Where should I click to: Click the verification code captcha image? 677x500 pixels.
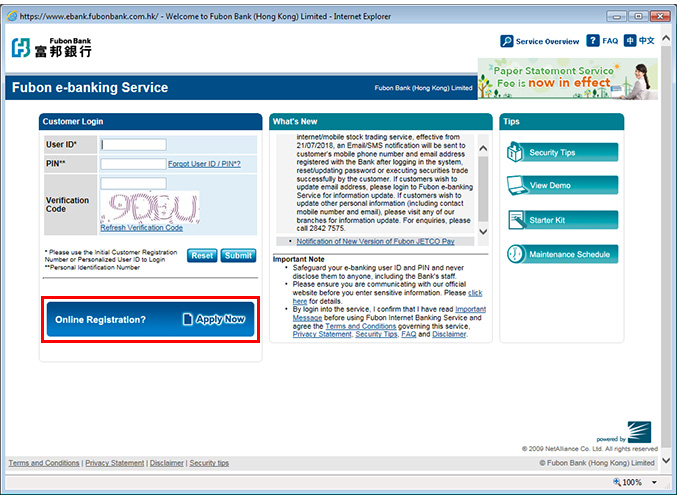[x=150, y=207]
